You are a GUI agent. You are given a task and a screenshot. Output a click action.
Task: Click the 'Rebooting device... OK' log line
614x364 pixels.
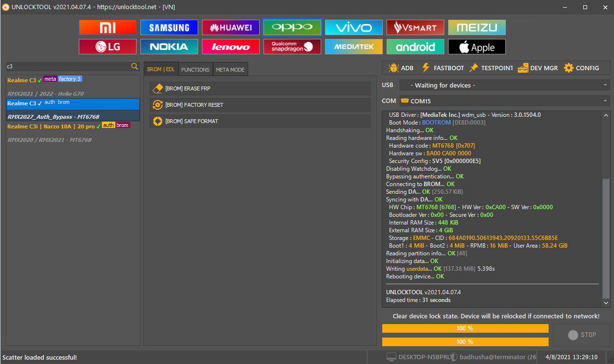pos(415,276)
